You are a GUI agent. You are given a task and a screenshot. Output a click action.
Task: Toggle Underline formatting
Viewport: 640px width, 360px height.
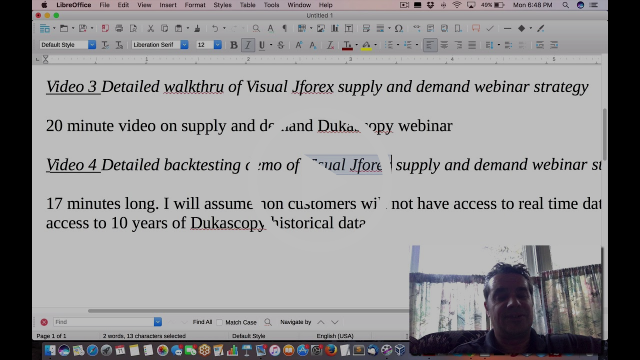(262, 45)
